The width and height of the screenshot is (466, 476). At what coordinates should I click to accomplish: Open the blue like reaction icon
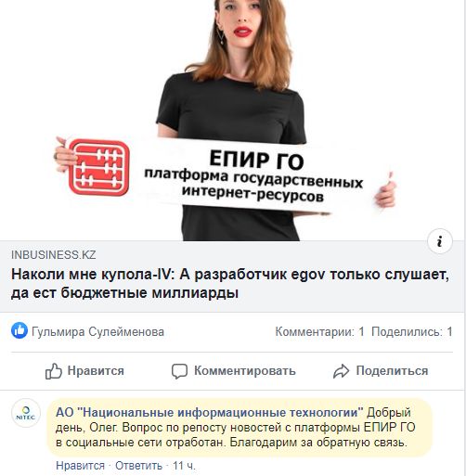[19, 330]
